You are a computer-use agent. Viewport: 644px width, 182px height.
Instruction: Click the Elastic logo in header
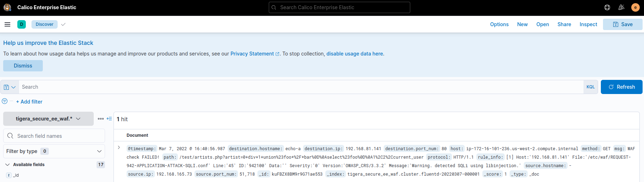(7, 7)
